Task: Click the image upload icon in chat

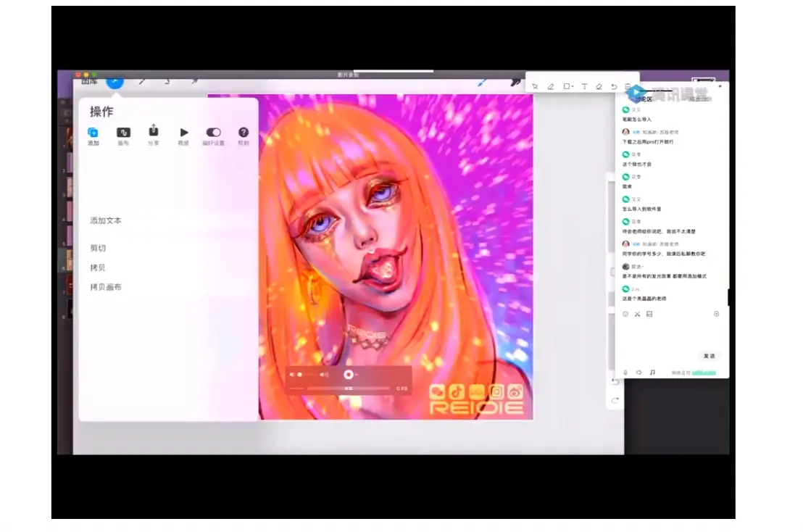Action: click(x=649, y=314)
